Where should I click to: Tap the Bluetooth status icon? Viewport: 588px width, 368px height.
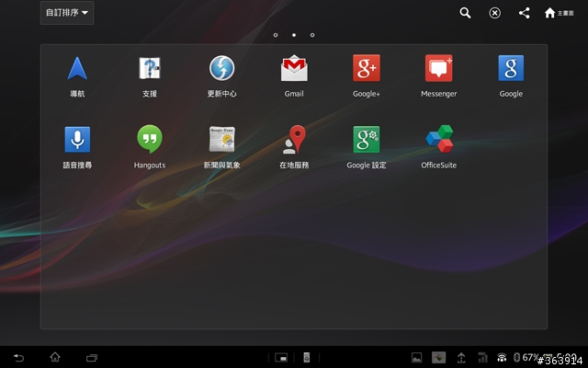click(516, 358)
